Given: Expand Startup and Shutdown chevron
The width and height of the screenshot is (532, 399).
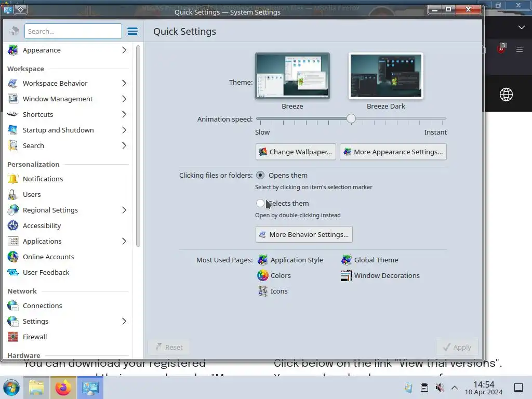Looking at the screenshot, I should click(x=124, y=130).
